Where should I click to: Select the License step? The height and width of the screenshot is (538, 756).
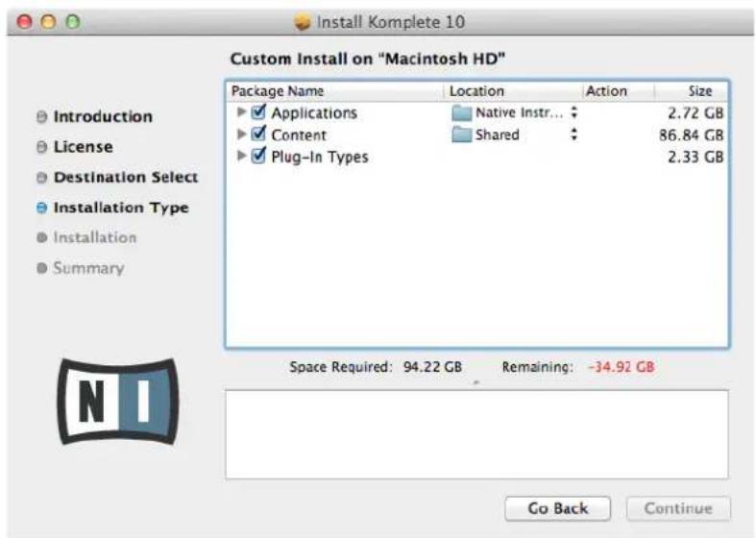[x=83, y=147]
